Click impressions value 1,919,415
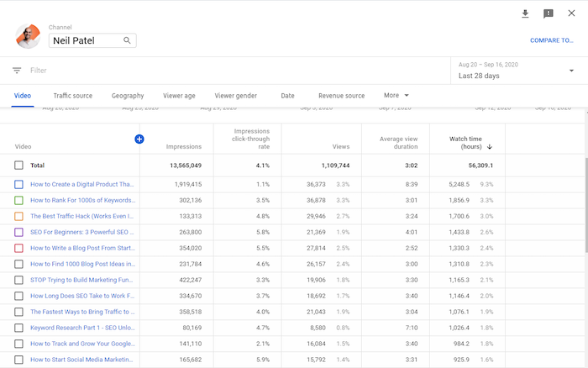This screenshot has height=368, width=588. click(x=188, y=185)
